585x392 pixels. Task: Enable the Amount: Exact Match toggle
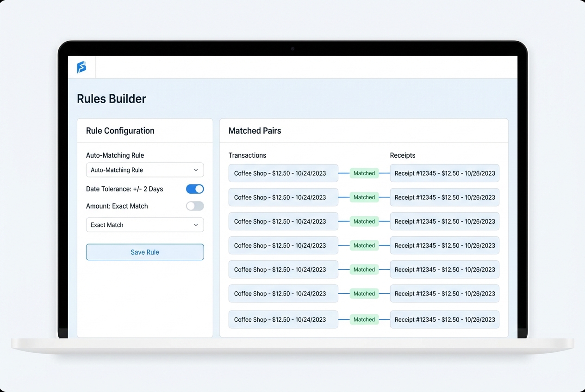click(x=194, y=206)
